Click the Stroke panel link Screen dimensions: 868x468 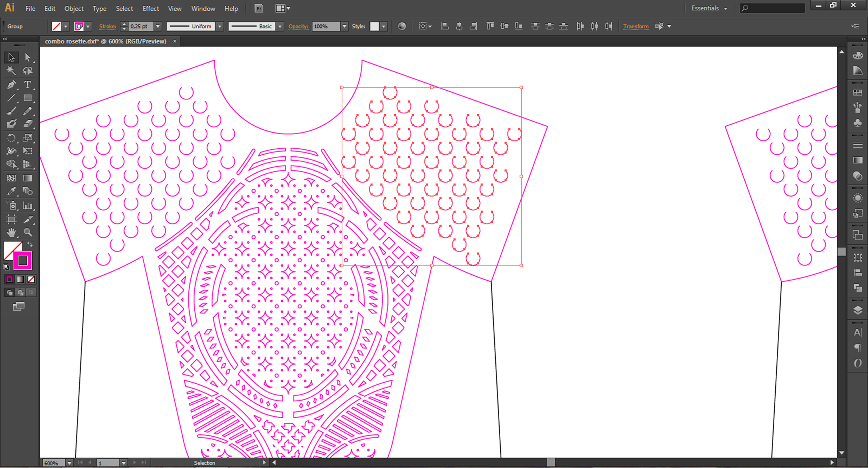coord(107,26)
